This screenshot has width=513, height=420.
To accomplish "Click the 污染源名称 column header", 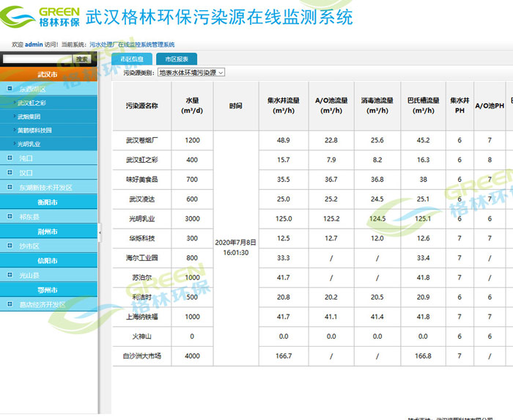I will click(x=142, y=106).
